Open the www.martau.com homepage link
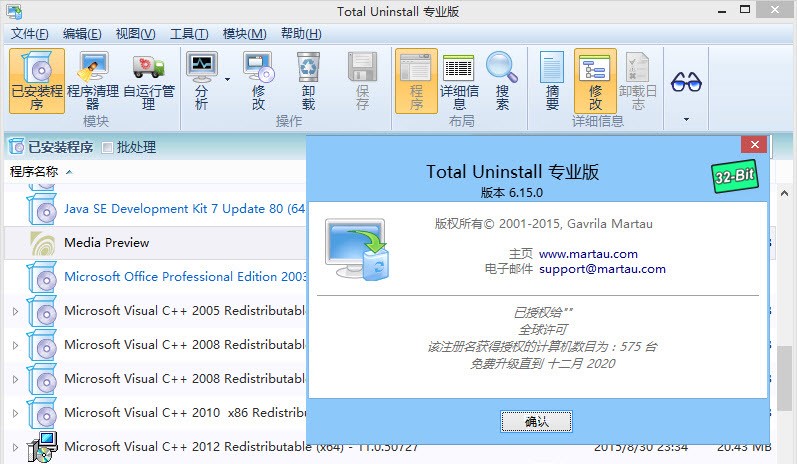This screenshot has width=797, height=464. click(588, 254)
